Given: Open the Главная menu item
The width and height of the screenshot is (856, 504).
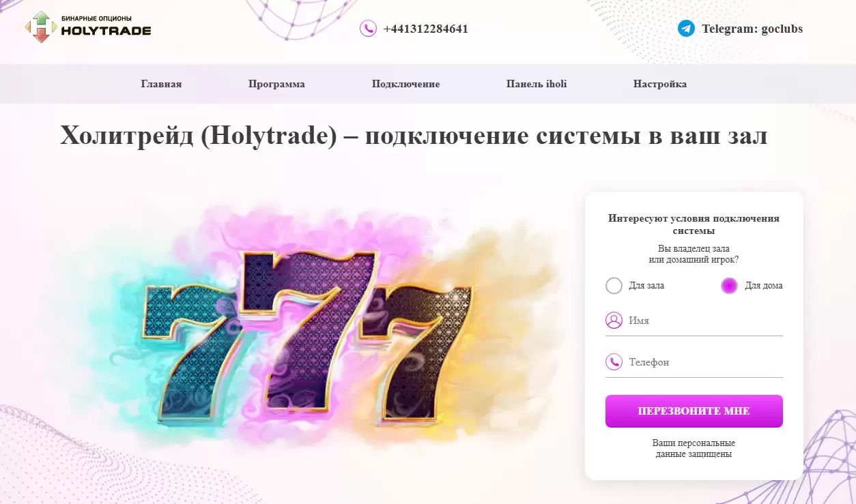Looking at the screenshot, I should pos(161,84).
